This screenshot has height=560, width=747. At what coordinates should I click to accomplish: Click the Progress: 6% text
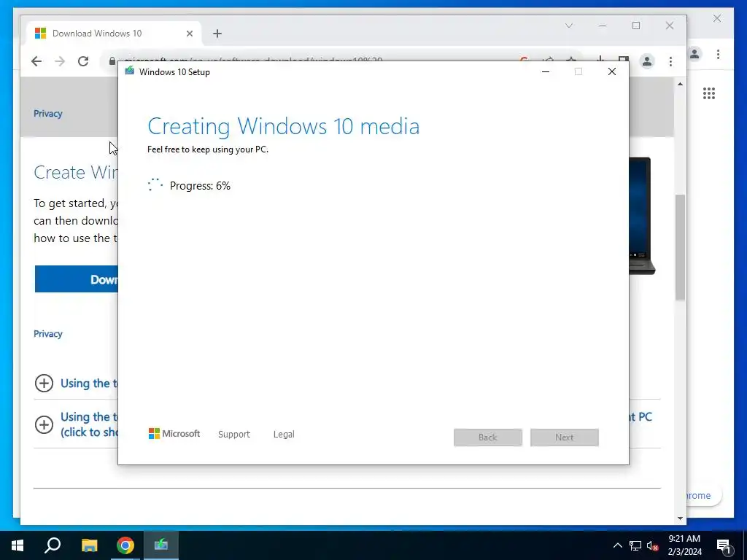click(200, 186)
